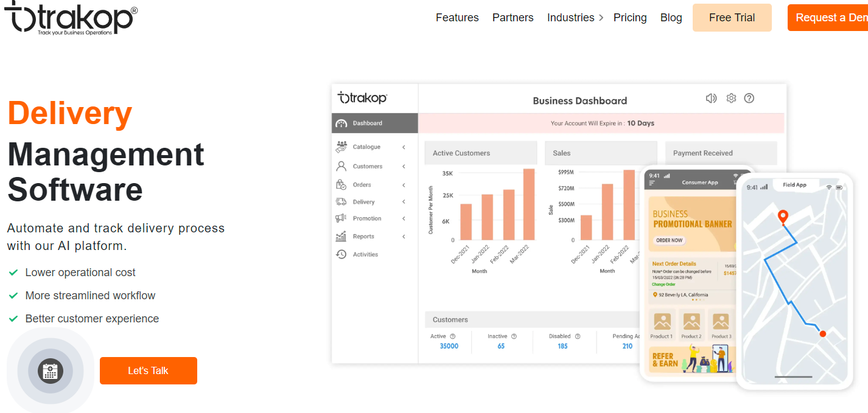This screenshot has width=868, height=413.
Task: Click the hamburger menu in Consumer App
Action: tap(652, 182)
